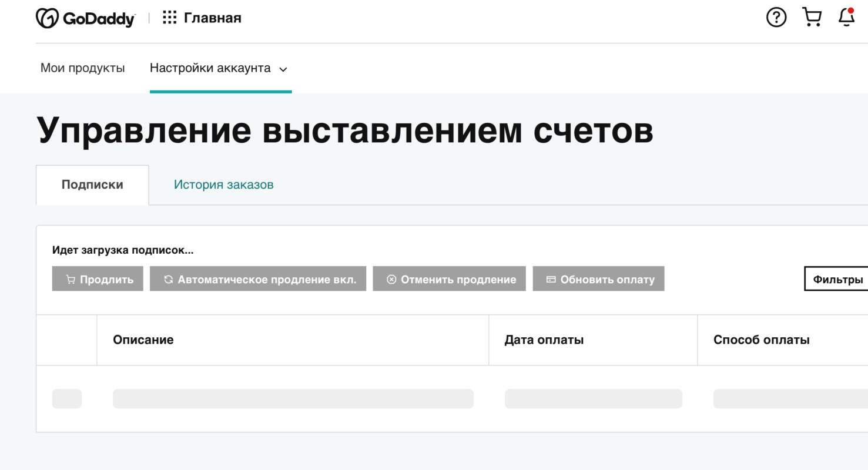Click the Отменить продление button
Screen dimensions: 868x470
450,279
